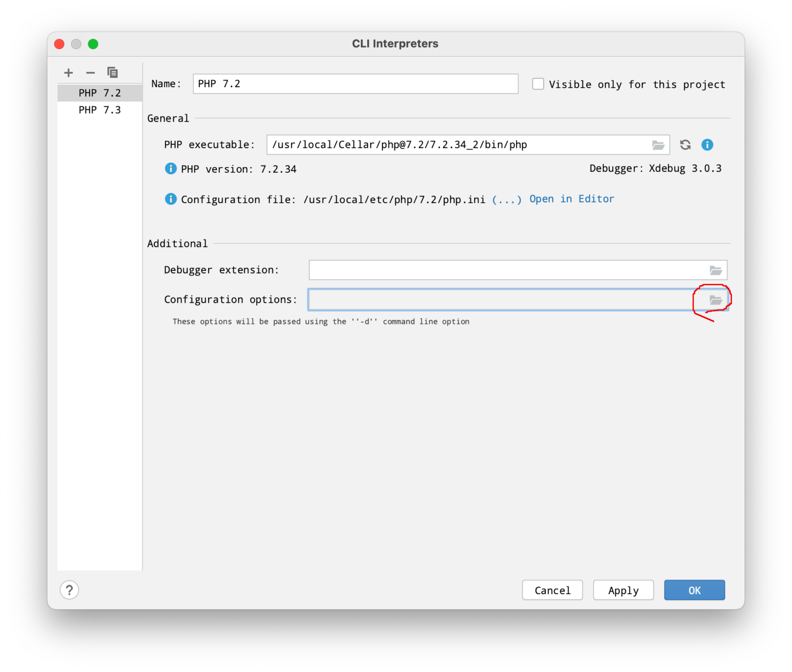Image resolution: width=792 pixels, height=672 pixels.
Task: Click the Name input field
Action: [356, 84]
